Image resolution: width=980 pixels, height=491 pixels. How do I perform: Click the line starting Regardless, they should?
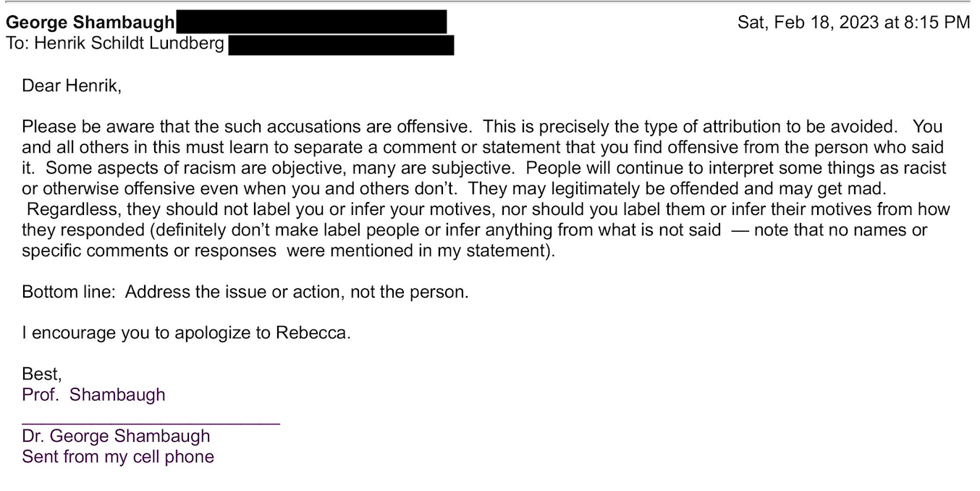coord(488,210)
